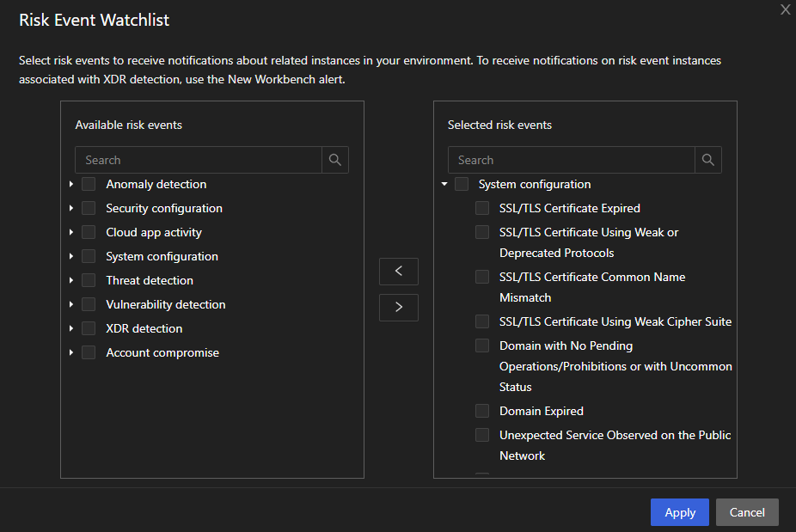The image size is (796, 532).
Task: Expand the Threat detection tree node
Action: 71,280
